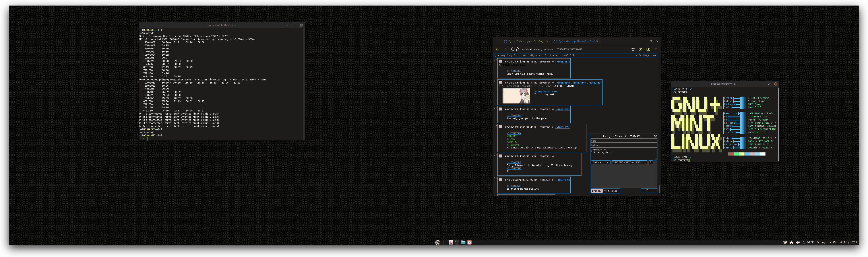This screenshot has height=257, width=868.
Task: Open post menu arrow for No.106018591
Action: [x=553, y=180]
